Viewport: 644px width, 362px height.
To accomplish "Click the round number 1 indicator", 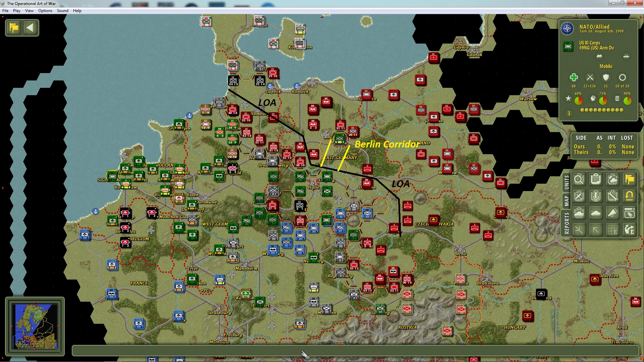I will pos(569,113).
